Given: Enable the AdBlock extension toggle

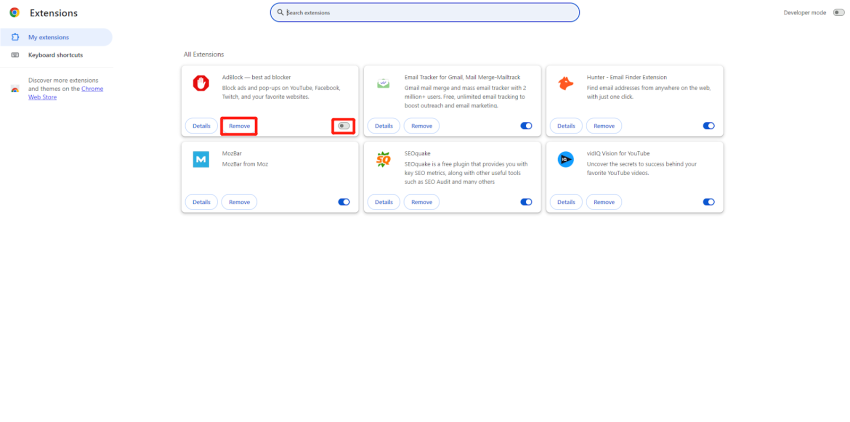Looking at the screenshot, I should 343,126.
